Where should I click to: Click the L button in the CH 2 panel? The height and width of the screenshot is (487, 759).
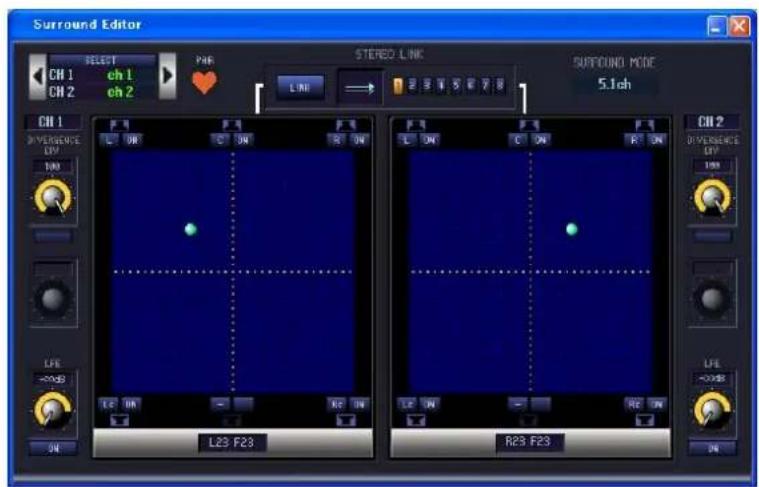[407, 140]
